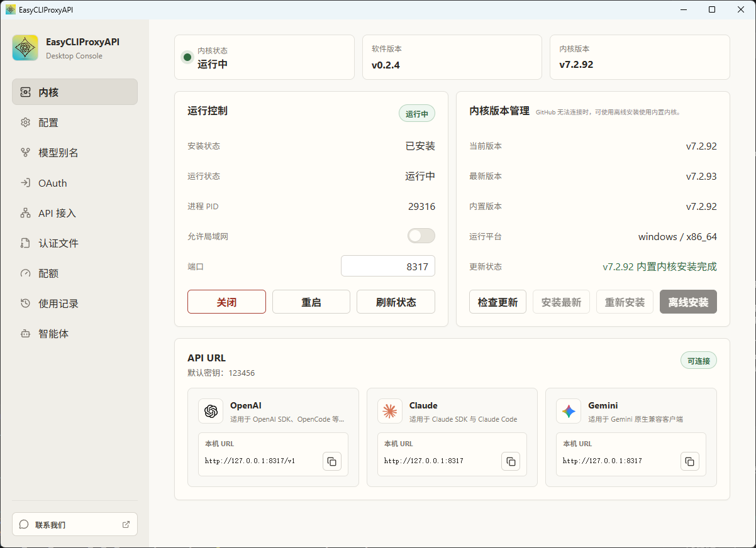Click the 默认密钥 123456 text

click(221, 373)
